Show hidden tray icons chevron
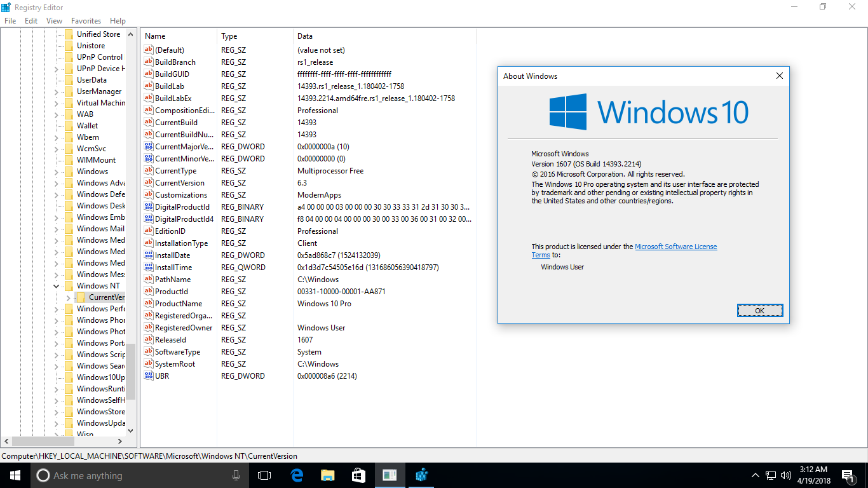The height and width of the screenshot is (488, 868). [756, 475]
